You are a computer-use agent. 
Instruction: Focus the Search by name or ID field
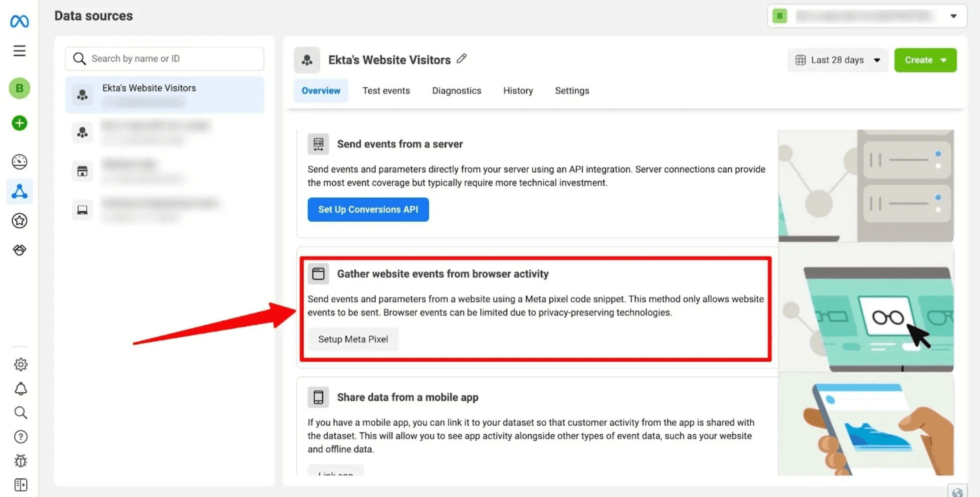coord(172,59)
